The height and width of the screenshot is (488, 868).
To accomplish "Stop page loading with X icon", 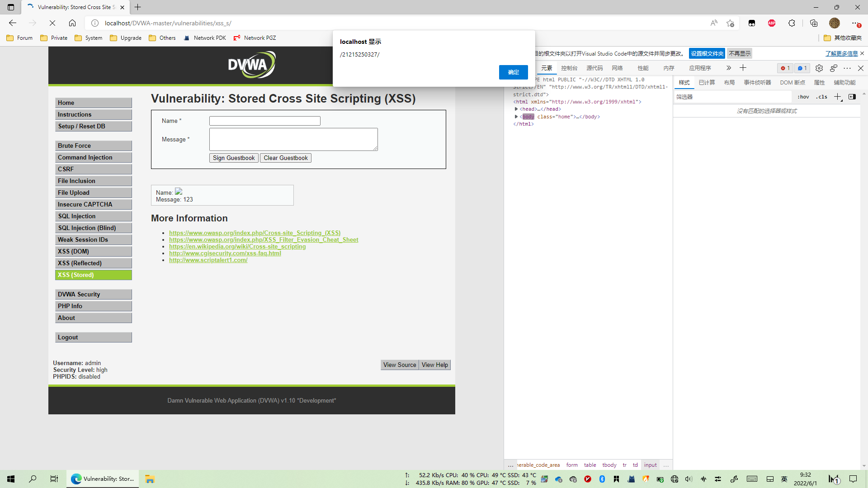I will click(52, 23).
